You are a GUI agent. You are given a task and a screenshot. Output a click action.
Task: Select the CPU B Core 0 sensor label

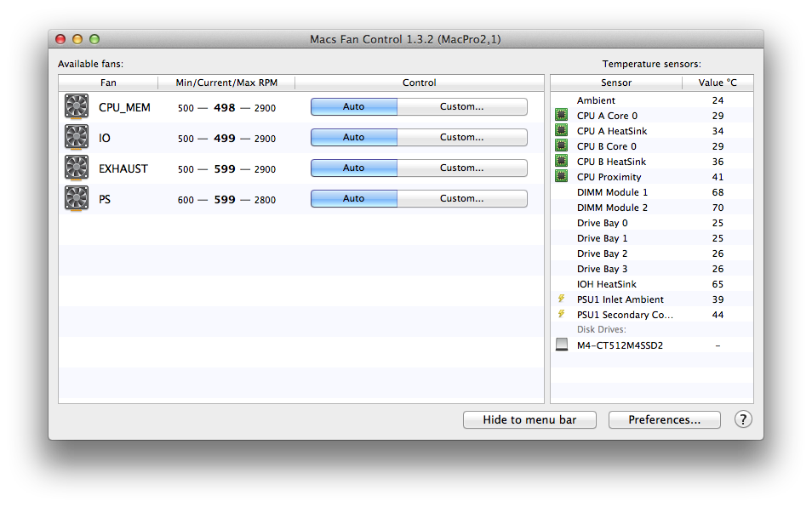pyautogui.click(x=606, y=146)
